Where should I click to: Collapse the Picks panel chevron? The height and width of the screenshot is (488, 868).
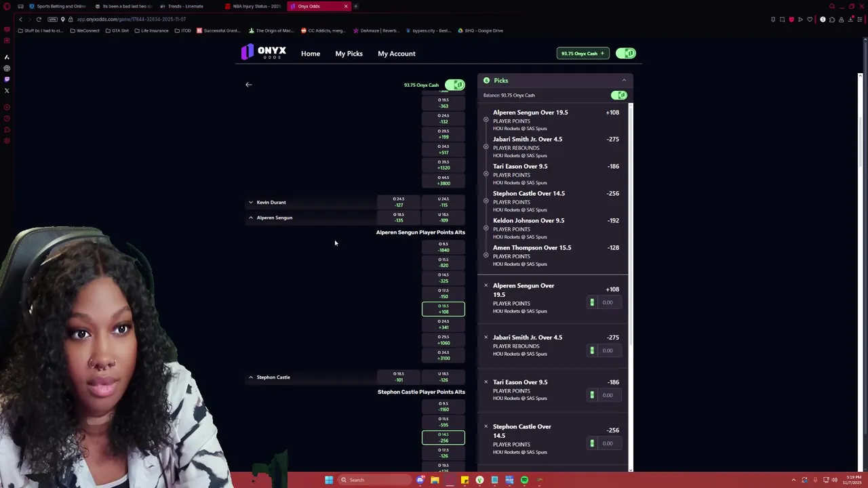pos(625,80)
